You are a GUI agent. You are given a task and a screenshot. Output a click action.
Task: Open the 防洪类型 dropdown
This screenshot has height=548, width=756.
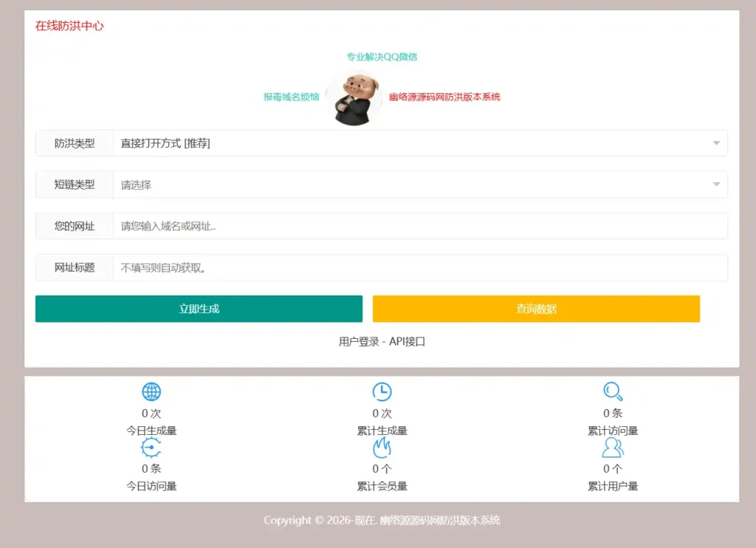point(420,143)
